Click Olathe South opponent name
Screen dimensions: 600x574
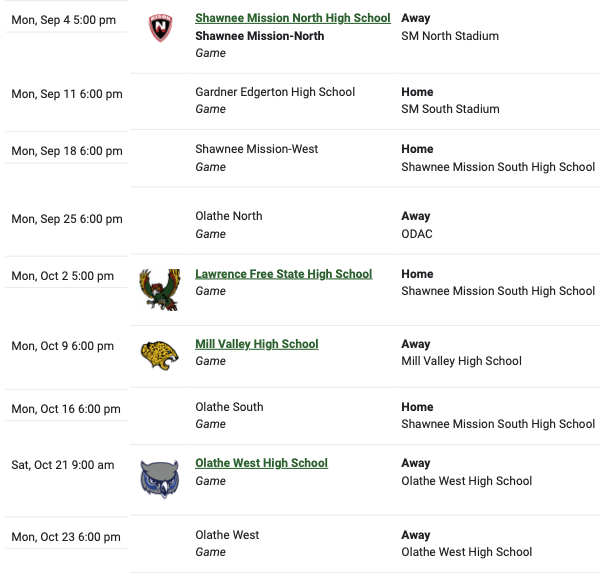coord(229,407)
